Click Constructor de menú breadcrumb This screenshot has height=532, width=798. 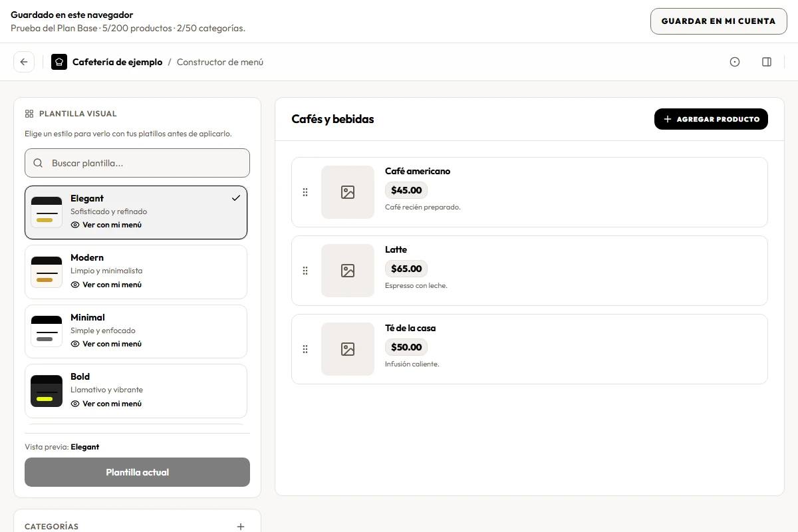220,62
